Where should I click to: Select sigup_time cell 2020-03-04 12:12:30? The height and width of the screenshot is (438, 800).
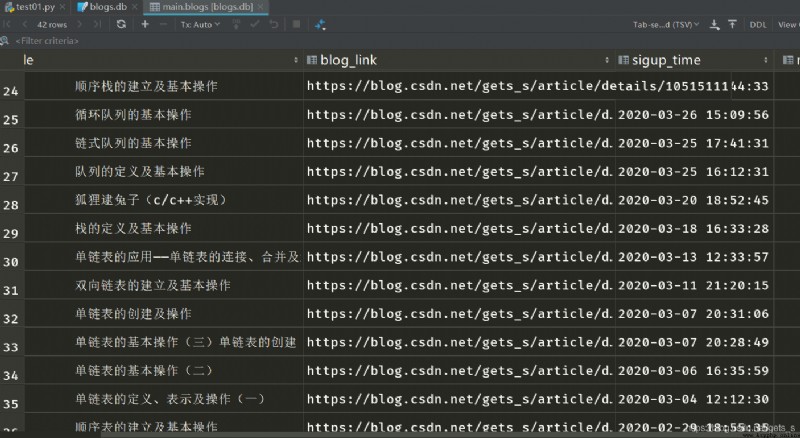click(x=693, y=399)
